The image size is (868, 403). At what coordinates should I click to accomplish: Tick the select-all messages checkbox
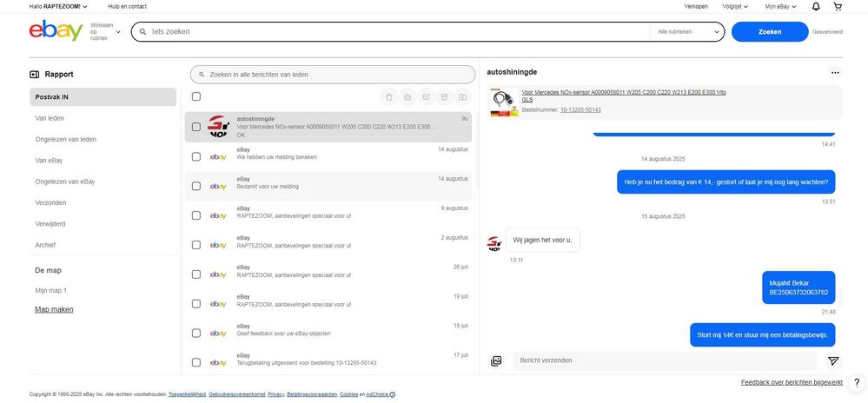[x=196, y=96]
